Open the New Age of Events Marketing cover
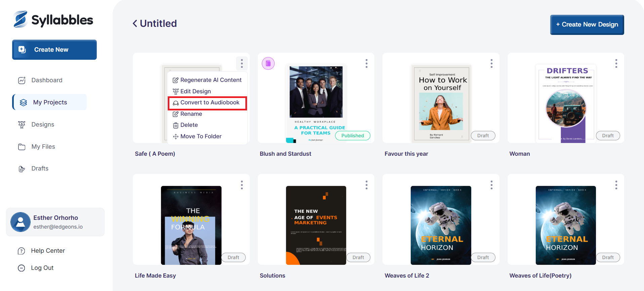This screenshot has width=644, height=291. click(x=316, y=225)
